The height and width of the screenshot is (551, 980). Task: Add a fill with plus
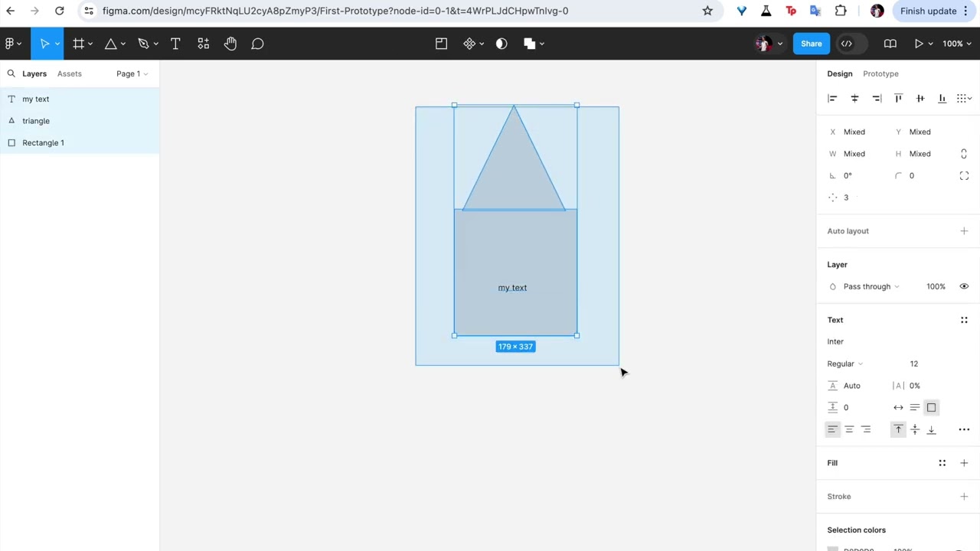click(x=964, y=463)
